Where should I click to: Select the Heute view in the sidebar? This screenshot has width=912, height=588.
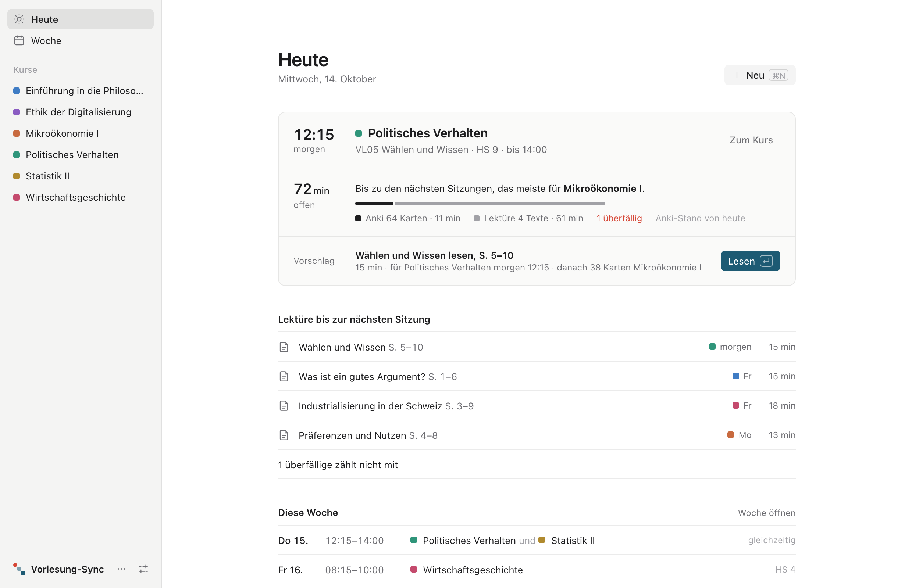(x=80, y=19)
